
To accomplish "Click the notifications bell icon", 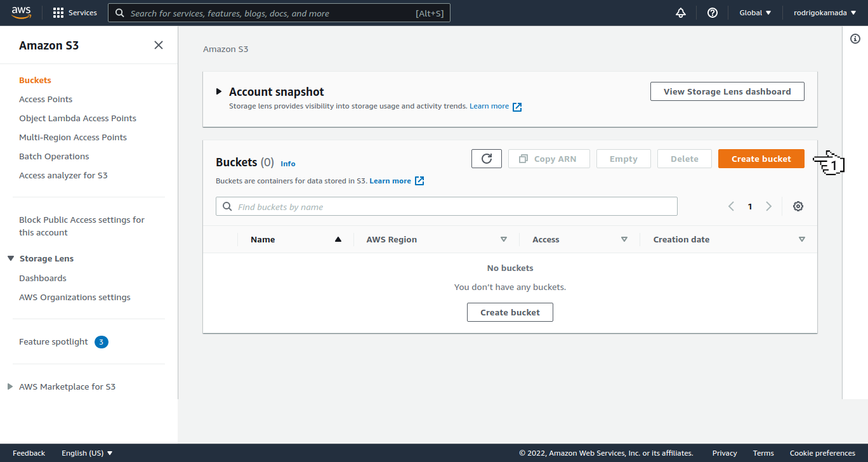I will 680,12.
